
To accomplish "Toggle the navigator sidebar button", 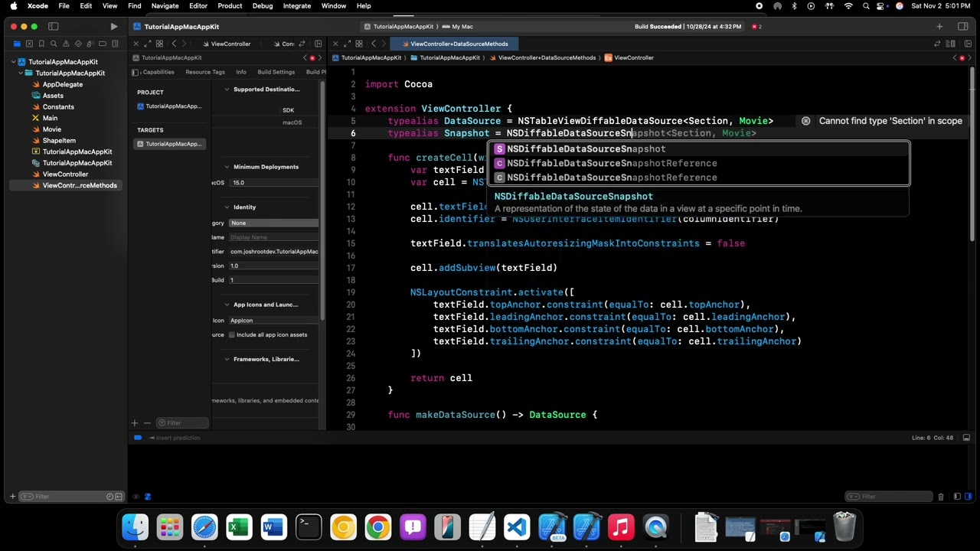I will tap(54, 27).
